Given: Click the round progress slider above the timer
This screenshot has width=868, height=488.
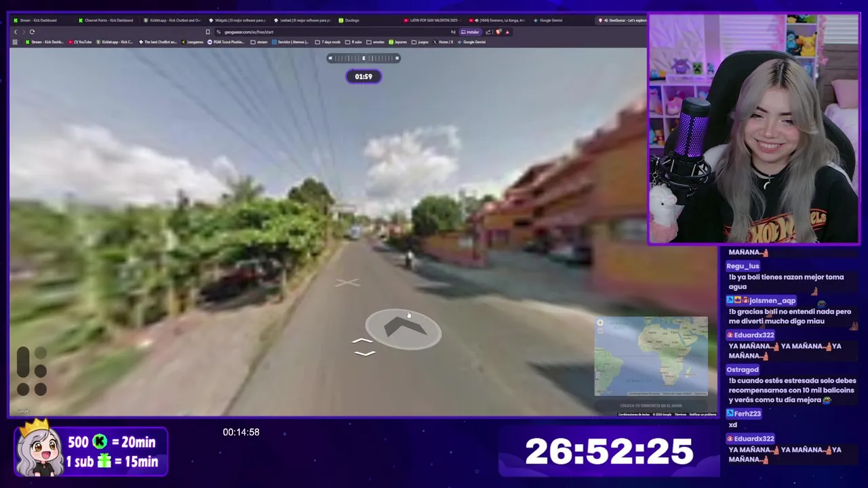Looking at the screenshot, I should pyautogui.click(x=363, y=58).
